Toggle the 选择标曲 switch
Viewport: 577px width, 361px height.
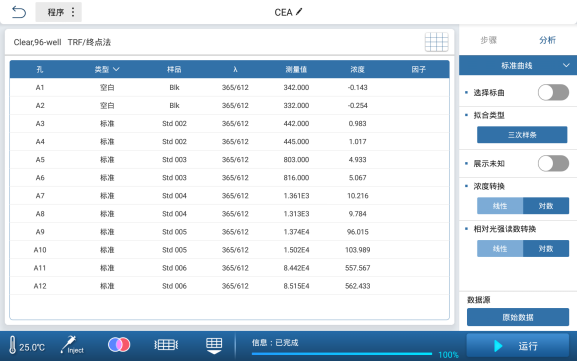(x=553, y=92)
